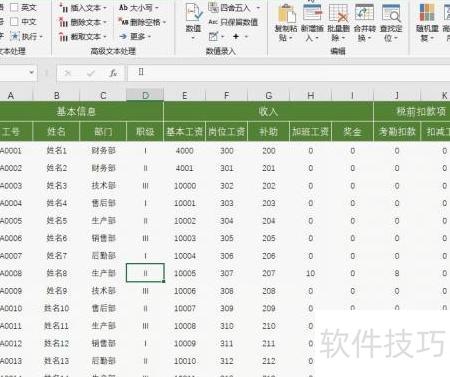Select the overtime cell with value 10
This screenshot has width=450, height=377.
[310, 273]
